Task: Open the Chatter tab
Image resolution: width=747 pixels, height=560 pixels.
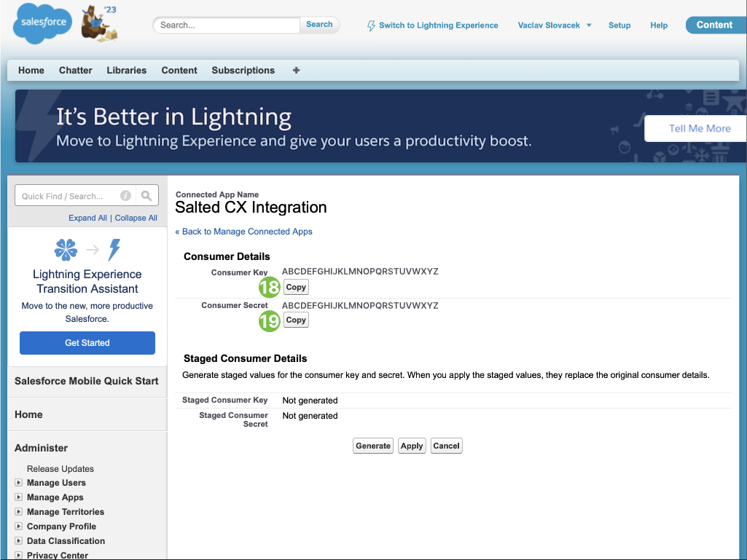Action: coord(76,71)
